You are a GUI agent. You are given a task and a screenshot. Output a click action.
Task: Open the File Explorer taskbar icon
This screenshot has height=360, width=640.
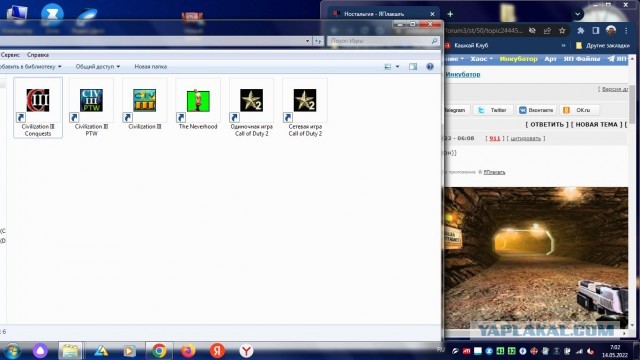70,351
